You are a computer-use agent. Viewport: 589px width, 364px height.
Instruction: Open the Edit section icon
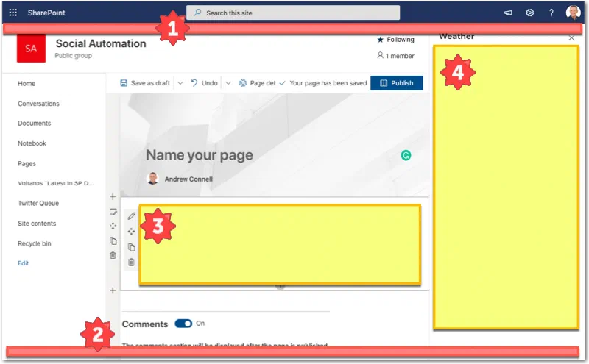click(x=113, y=212)
